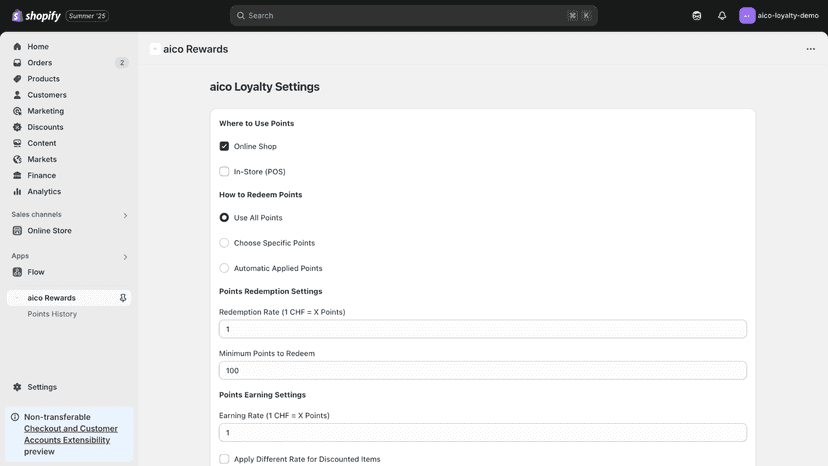The height and width of the screenshot is (466, 828).
Task: Follow Checkout and Customer Accounts Extensibility link
Action: click(71, 434)
